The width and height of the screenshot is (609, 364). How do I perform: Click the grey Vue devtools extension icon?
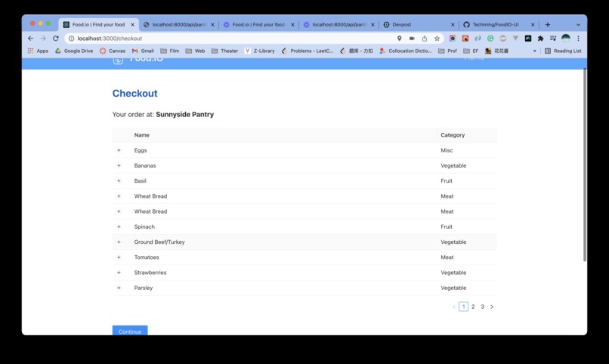[515, 39]
